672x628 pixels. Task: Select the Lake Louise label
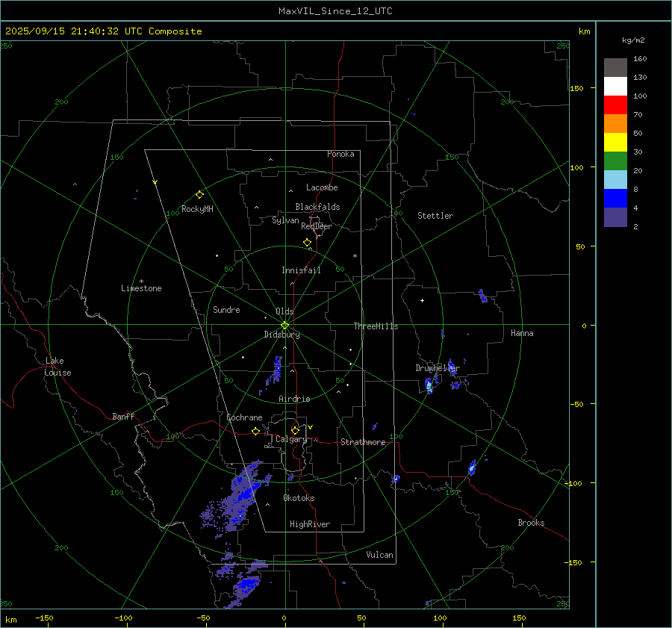click(57, 367)
